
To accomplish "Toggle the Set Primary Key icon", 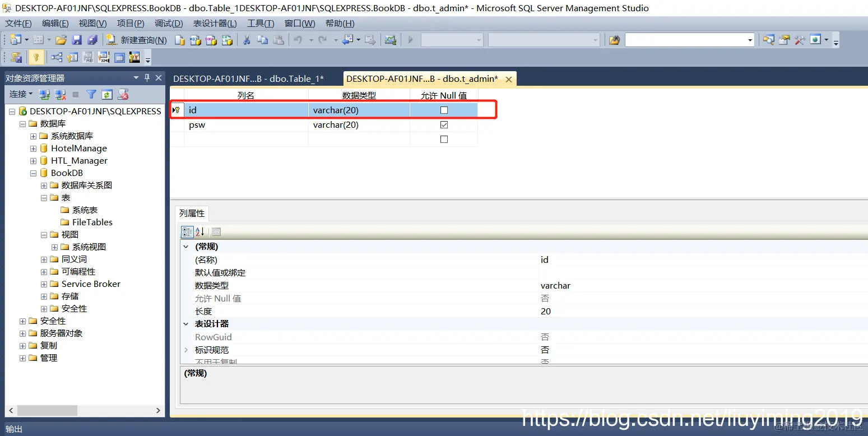I will pos(36,57).
